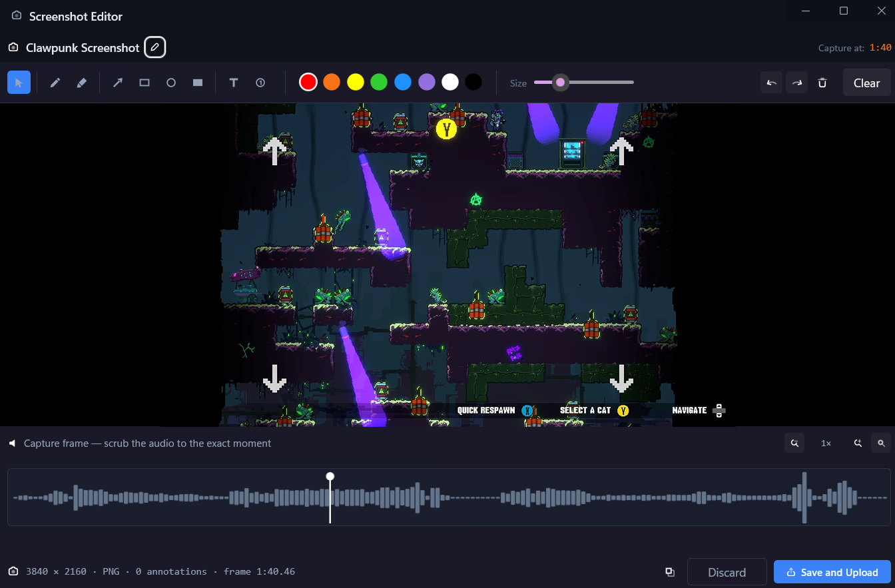Pick the red color swatch
The image size is (895, 588).
tap(308, 82)
